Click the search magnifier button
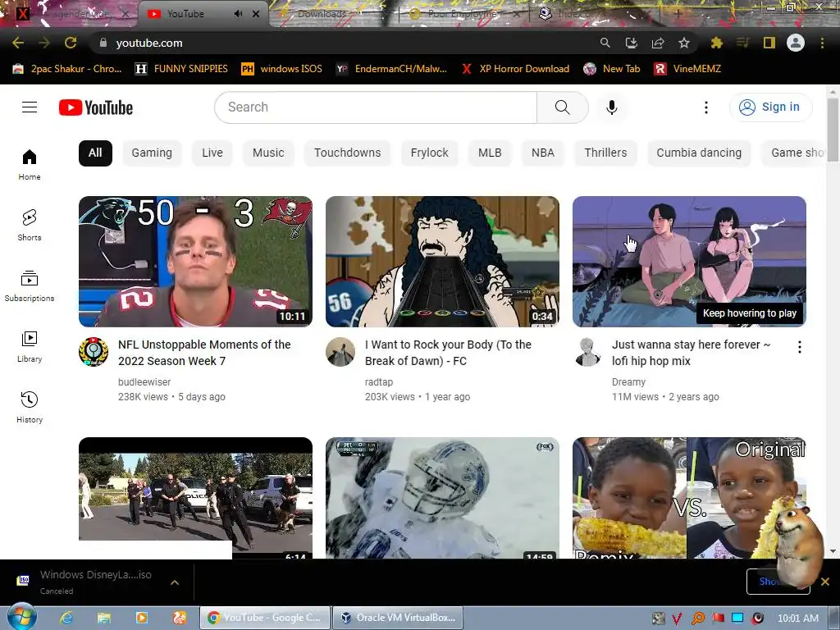The image size is (840, 630). [563, 107]
